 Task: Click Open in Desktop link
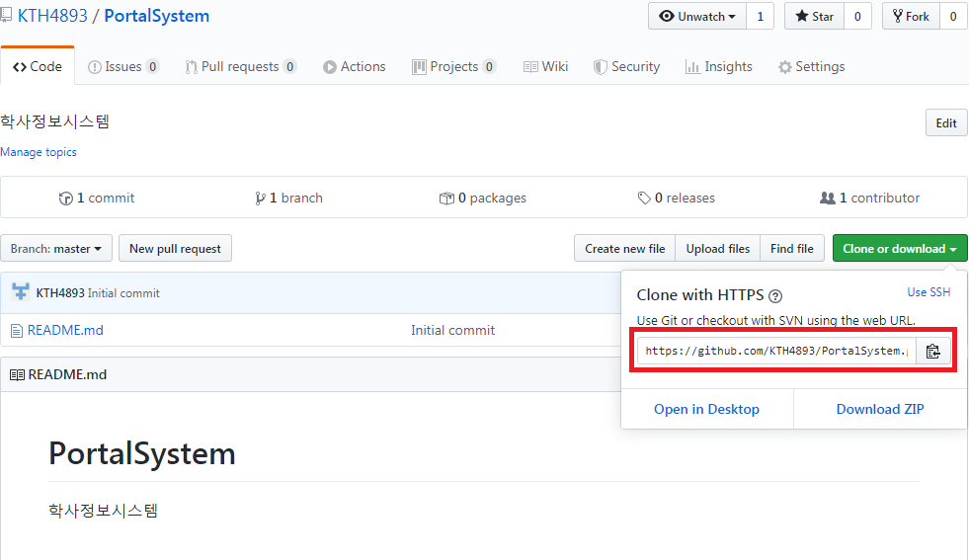[x=706, y=409]
